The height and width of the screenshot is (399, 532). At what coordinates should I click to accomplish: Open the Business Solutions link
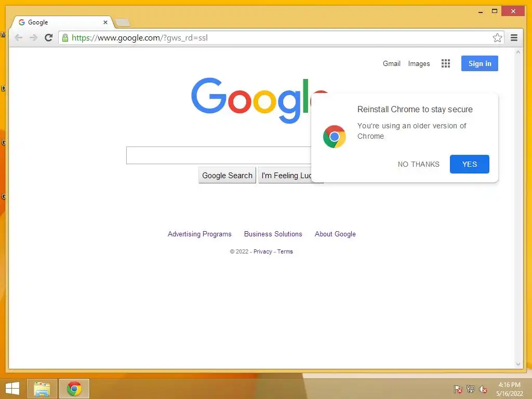tap(273, 234)
